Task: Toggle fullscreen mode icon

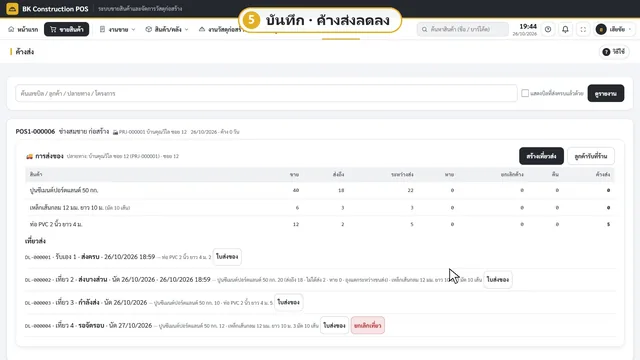Action: (x=583, y=29)
